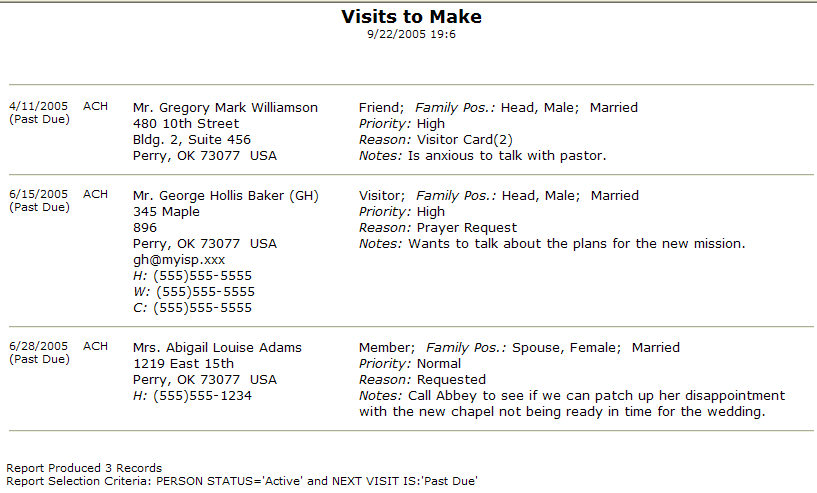Click the Priority: Normal line
Viewport: 817px width, 493px height.
pyautogui.click(x=410, y=364)
